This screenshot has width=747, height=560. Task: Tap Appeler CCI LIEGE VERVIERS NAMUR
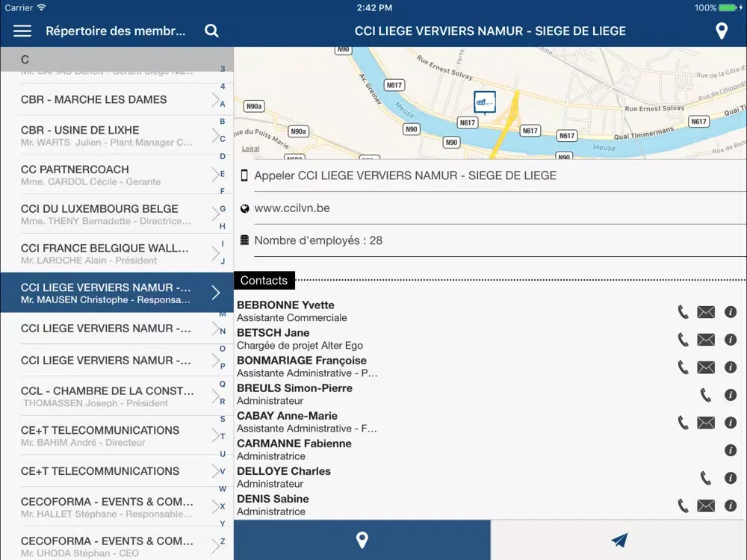tap(406, 175)
